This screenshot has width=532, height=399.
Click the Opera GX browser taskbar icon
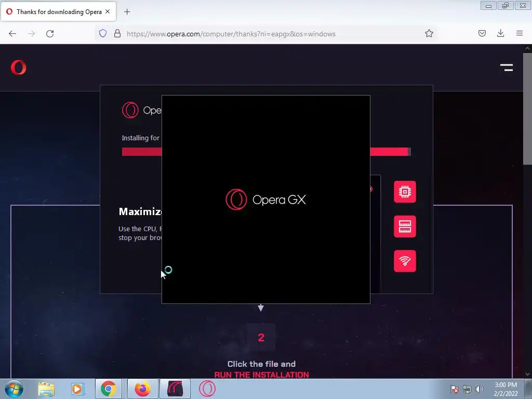coord(207,389)
